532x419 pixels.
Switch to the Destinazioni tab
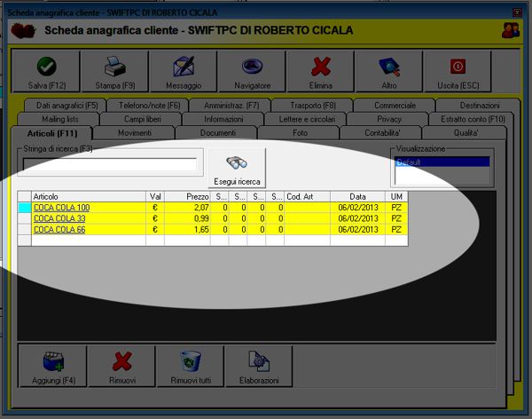click(x=480, y=106)
